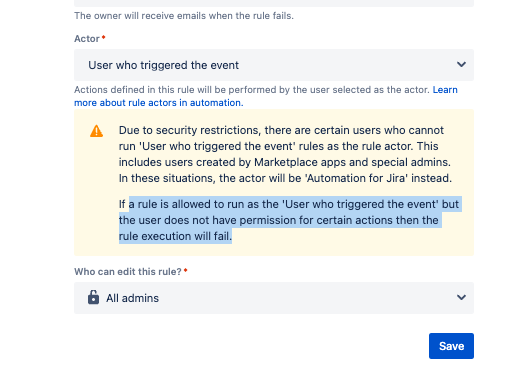Click the 'Actor' field label
The height and width of the screenshot is (368, 526).
pyautogui.click(x=87, y=39)
